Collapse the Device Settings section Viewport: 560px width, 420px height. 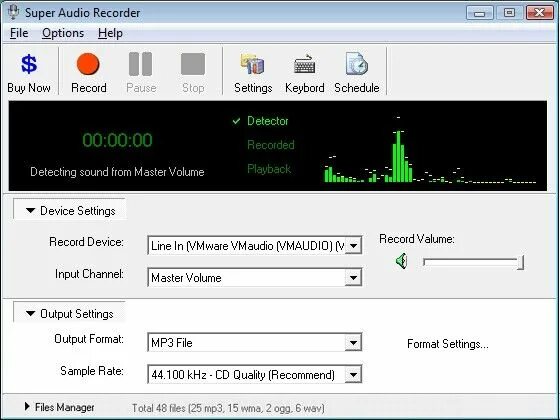pos(70,211)
